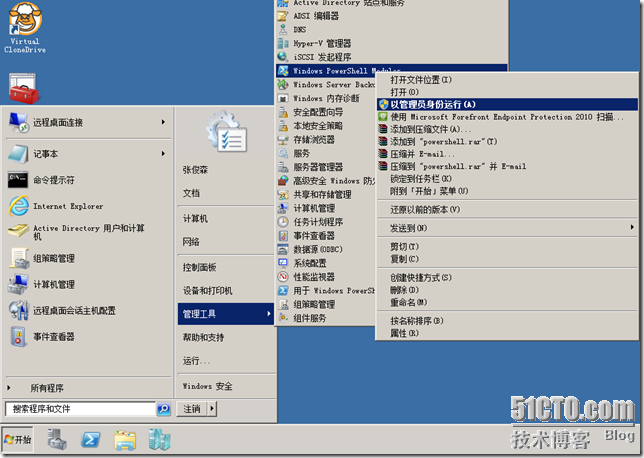Viewport: 644px width, 458px height.
Task: Open 数据源(ODBC) entry
Action: pyautogui.click(x=318, y=249)
